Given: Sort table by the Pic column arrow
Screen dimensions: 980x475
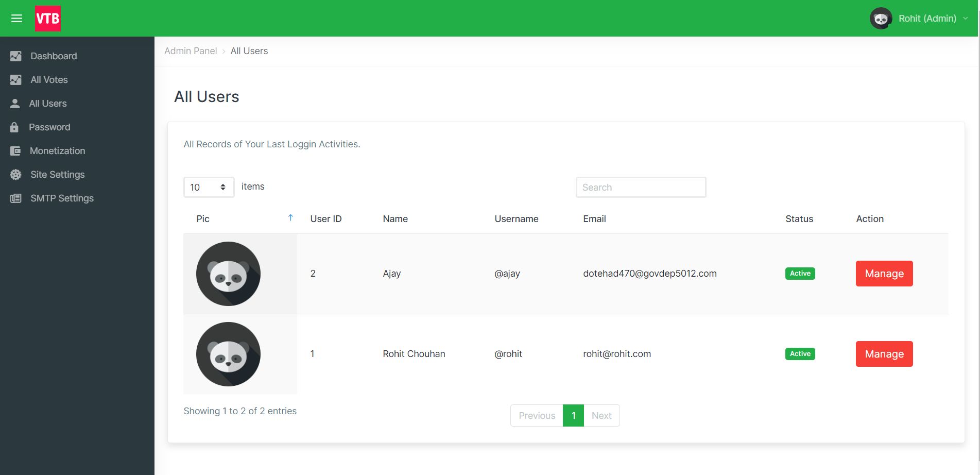Looking at the screenshot, I should [x=290, y=218].
